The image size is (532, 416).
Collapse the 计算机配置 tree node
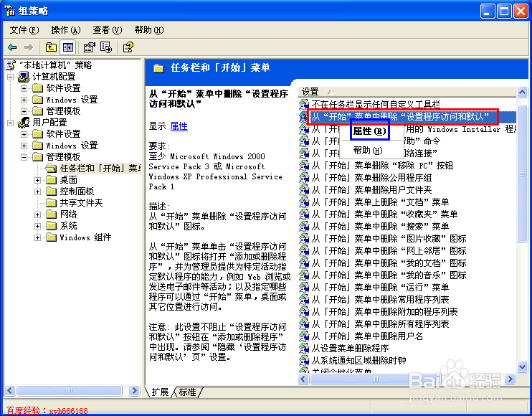(10, 77)
